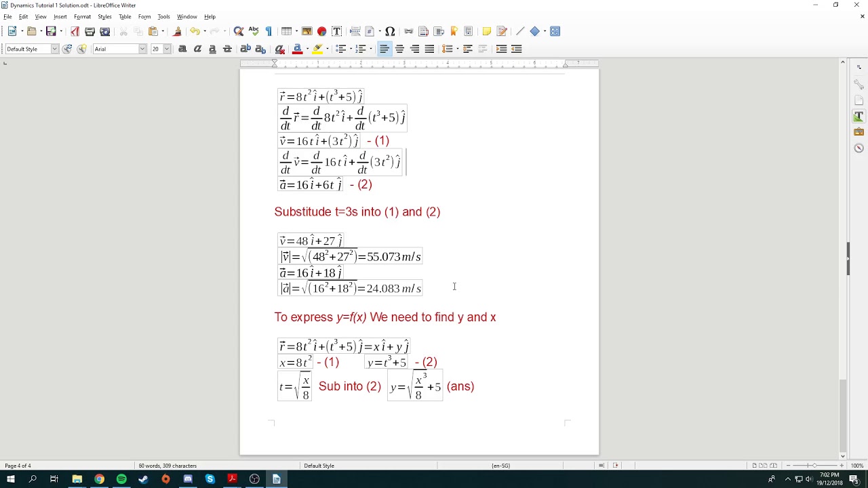Open the File menu

(7, 17)
